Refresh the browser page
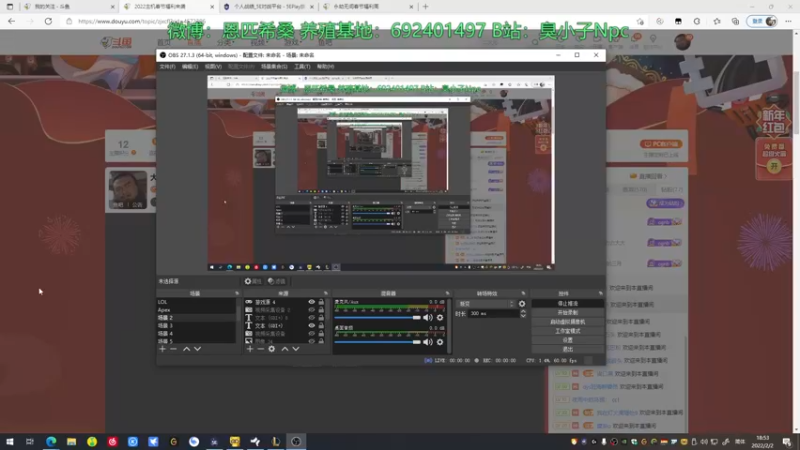Image resolution: width=800 pixels, height=450 pixels. click(48, 21)
